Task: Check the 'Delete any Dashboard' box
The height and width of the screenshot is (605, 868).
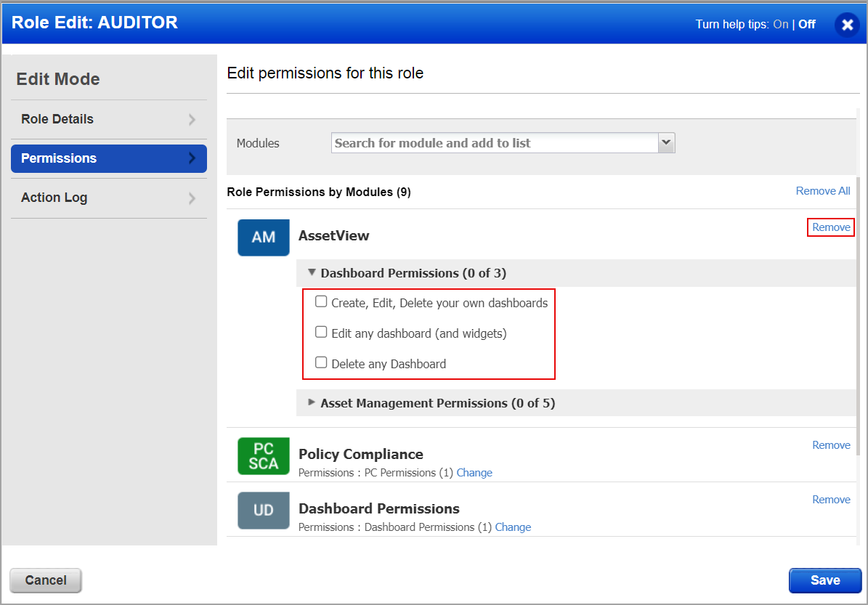Action: coord(321,362)
